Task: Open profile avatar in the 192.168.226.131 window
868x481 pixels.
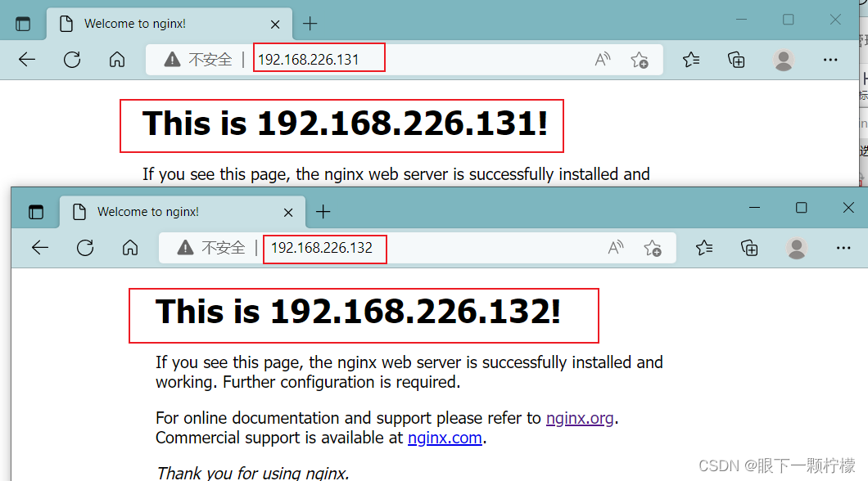Action: pos(784,60)
